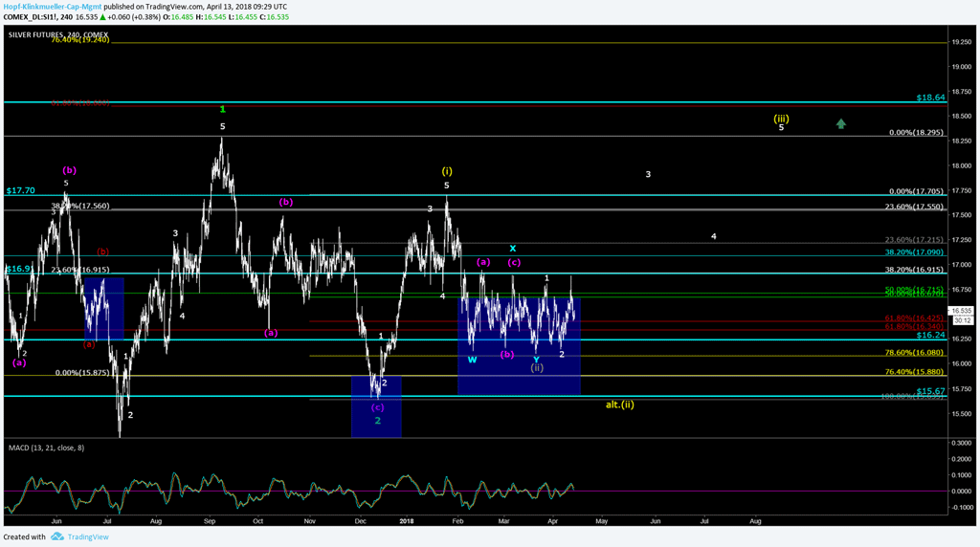Image resolution: width=980 pixels, height=547 pixels.
Task: Select the $18.64 cyan price level label
Action: [930, 98]
